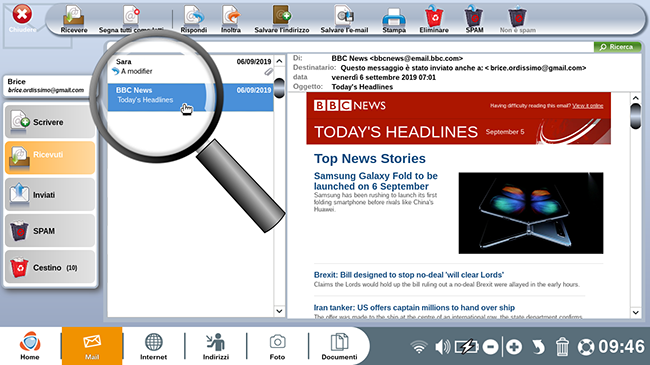This screenshot has width=650, height=365.
Task: Click Salvare l'e-mail icon
Action: tap(344, 19)
